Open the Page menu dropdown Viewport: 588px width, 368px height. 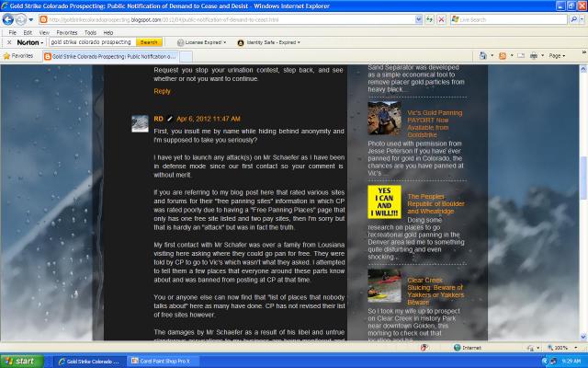click(x=557, y=56)
